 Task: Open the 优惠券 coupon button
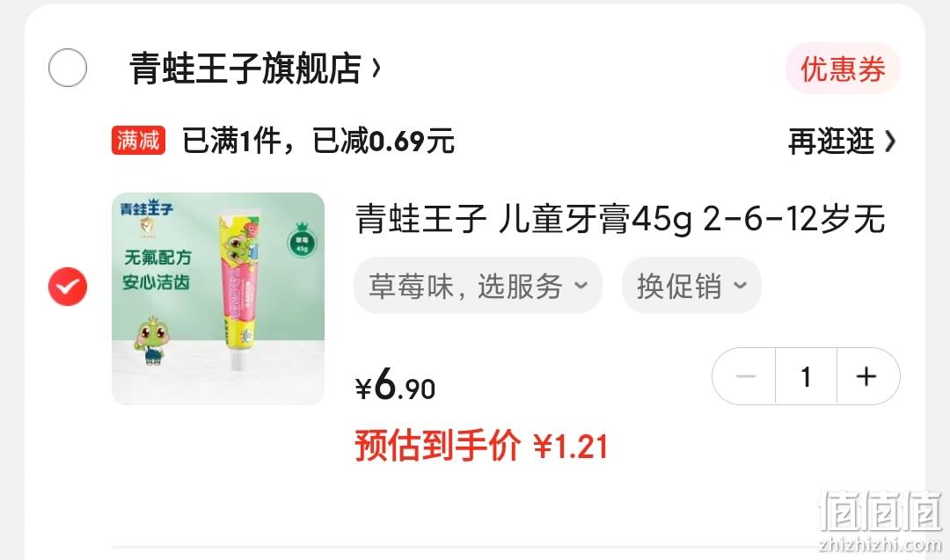pos(843,69)
